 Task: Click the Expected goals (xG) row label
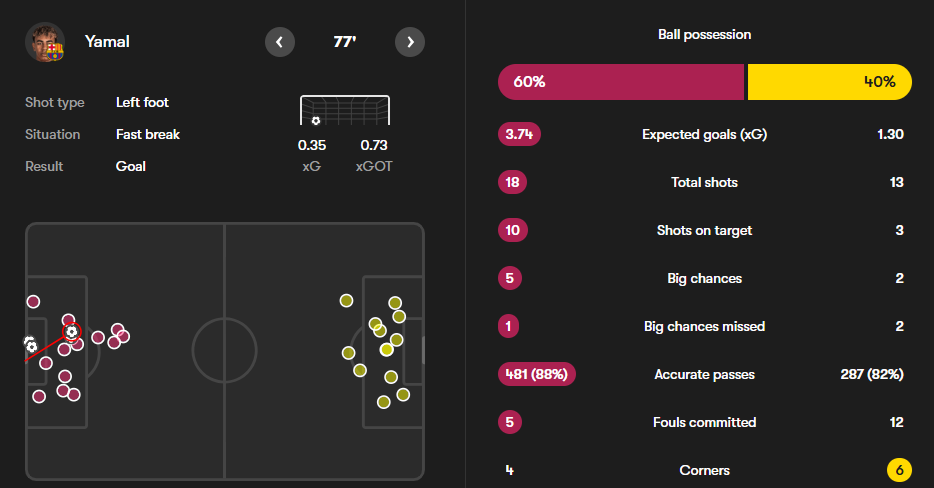coord(704,135)
